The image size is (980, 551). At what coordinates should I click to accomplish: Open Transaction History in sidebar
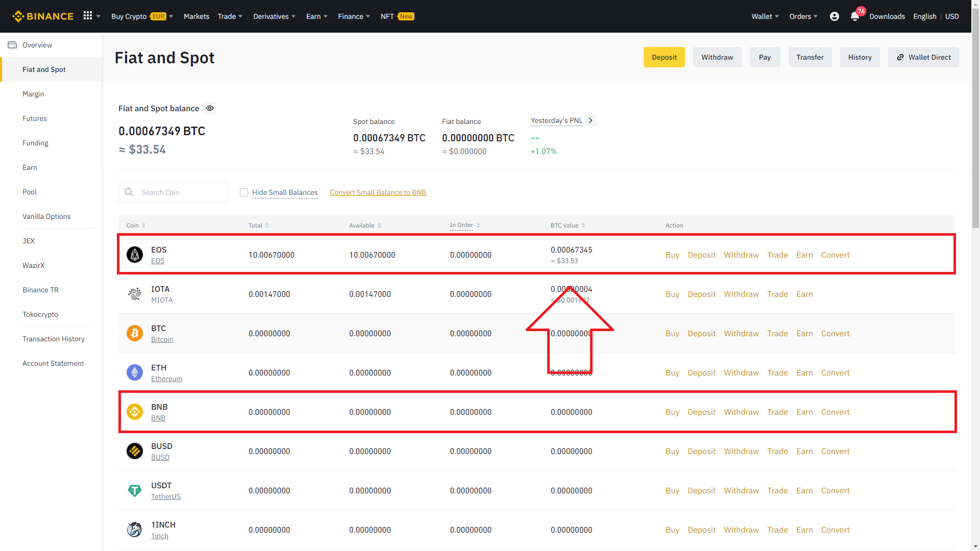point(54,339)
